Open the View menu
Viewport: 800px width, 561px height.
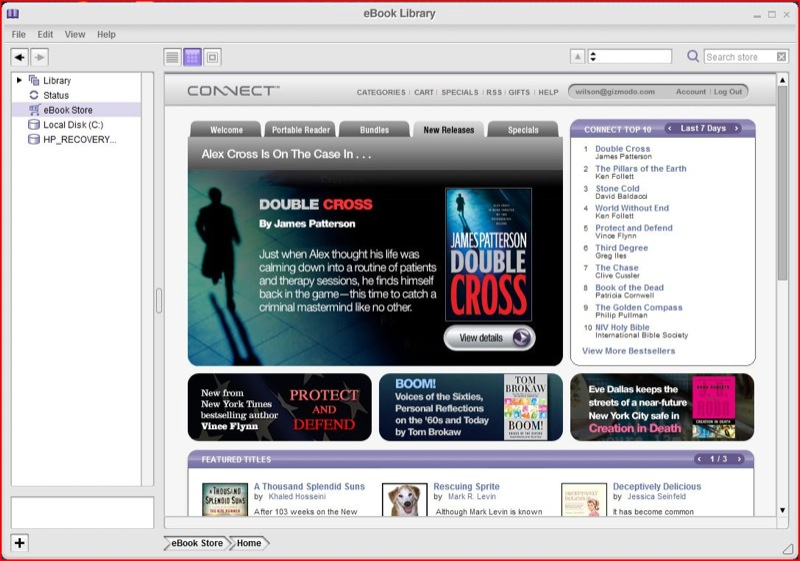pos(74,35)
